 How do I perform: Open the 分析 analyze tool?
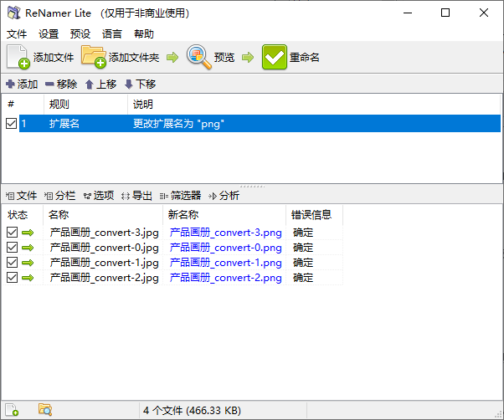pos(224,196)
